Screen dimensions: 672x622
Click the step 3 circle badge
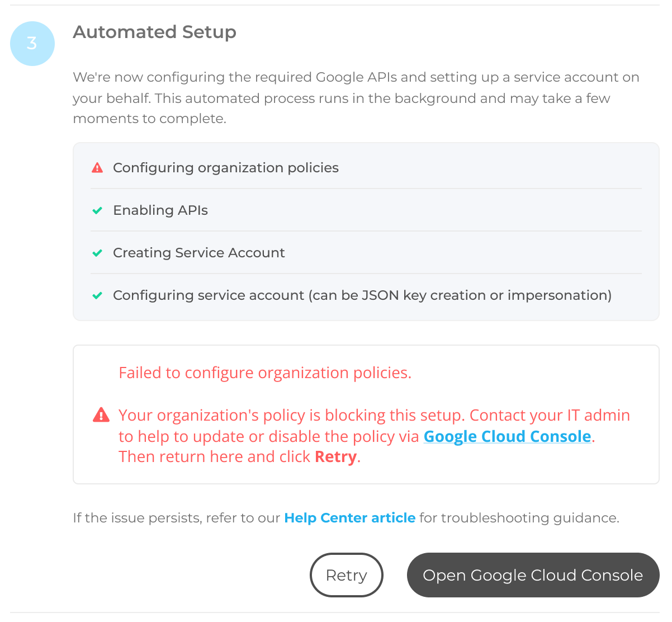[x=32, y=44]
